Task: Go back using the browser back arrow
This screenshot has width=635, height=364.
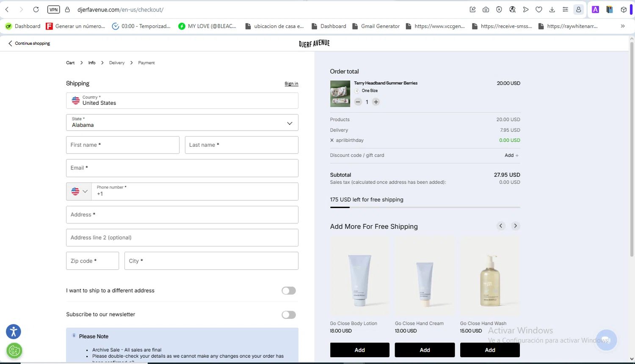Action: [x=7, y=9]
